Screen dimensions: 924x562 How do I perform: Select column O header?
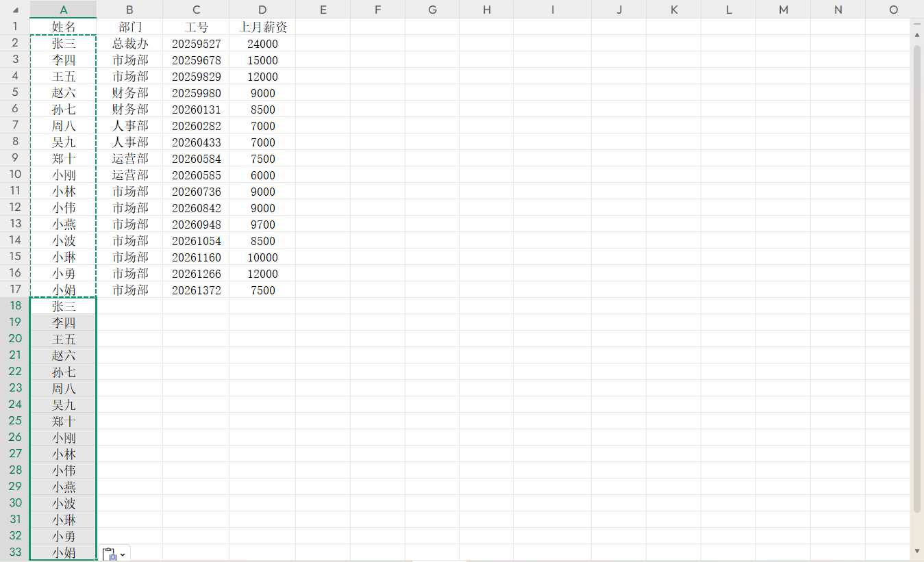[893, 10]
